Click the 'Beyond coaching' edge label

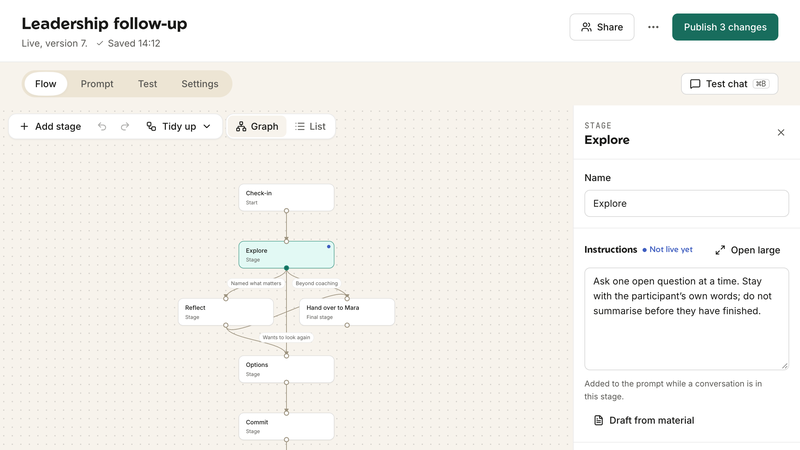(316, 283)
